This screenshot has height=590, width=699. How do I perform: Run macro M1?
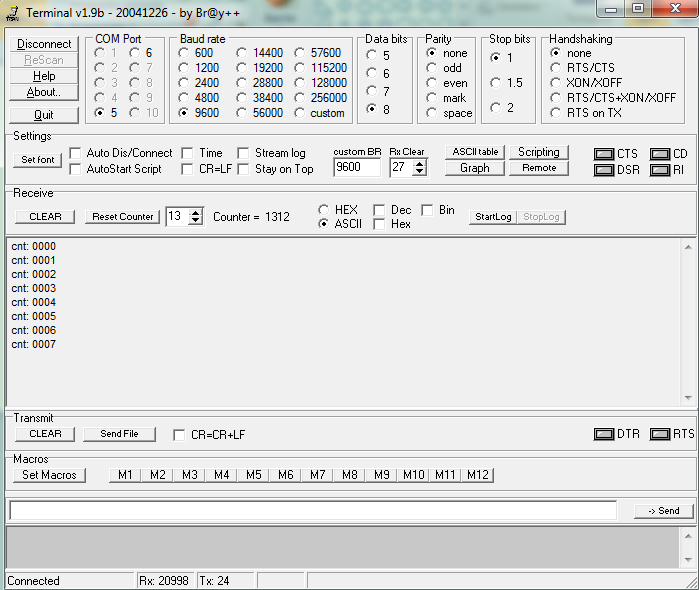(125, 475)
